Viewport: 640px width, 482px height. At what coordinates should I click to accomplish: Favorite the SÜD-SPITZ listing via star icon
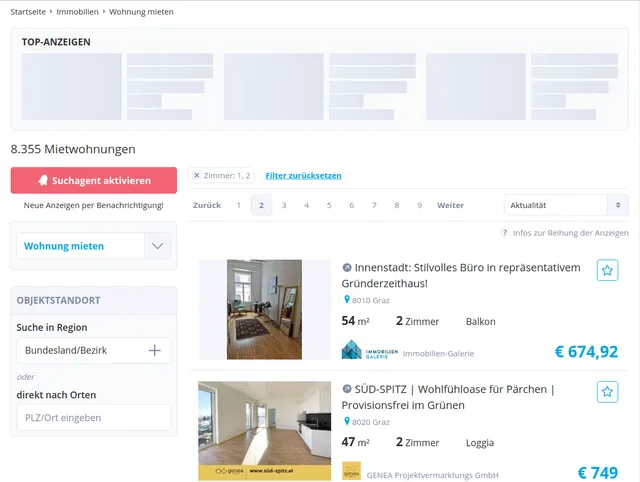click(607, 392)
